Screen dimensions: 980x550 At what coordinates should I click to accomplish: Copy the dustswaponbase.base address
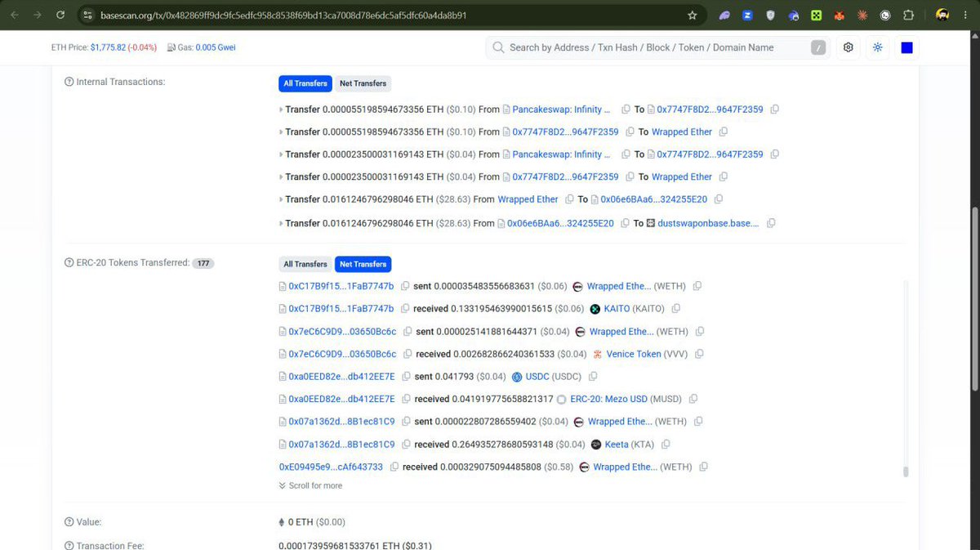point(771,223)
